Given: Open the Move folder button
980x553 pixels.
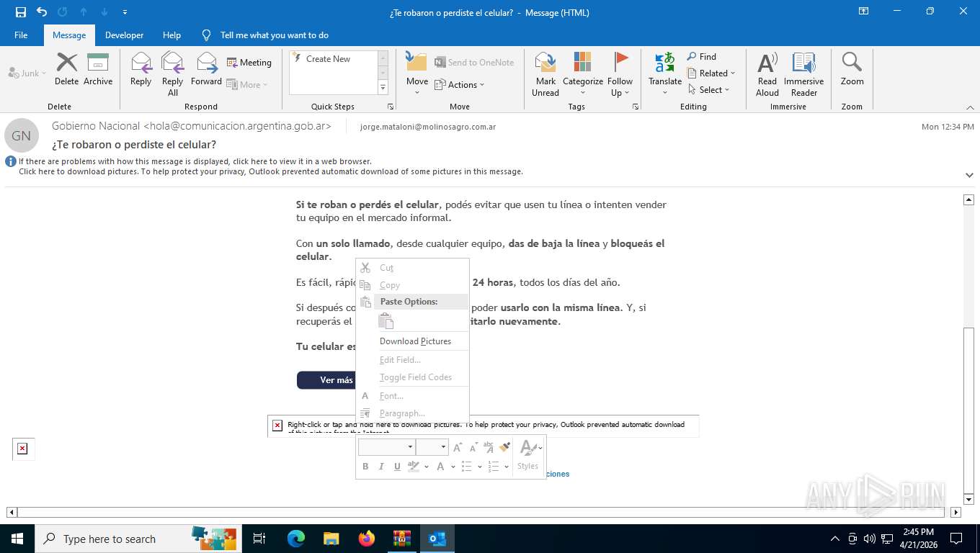Looking at the screenshot, I should tap(417, 73).
